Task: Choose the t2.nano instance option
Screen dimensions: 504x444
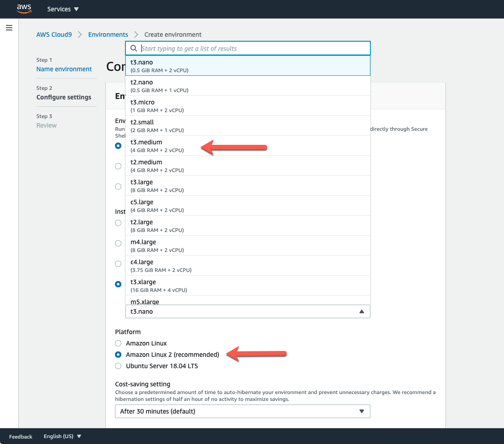Action: click(248, 86)
